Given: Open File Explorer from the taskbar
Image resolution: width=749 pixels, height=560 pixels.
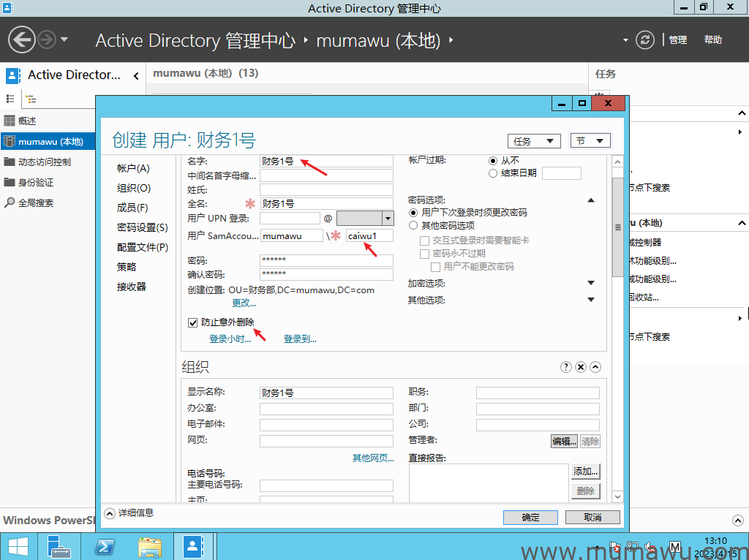Looking at the screenshot, I should click(149, 547).
